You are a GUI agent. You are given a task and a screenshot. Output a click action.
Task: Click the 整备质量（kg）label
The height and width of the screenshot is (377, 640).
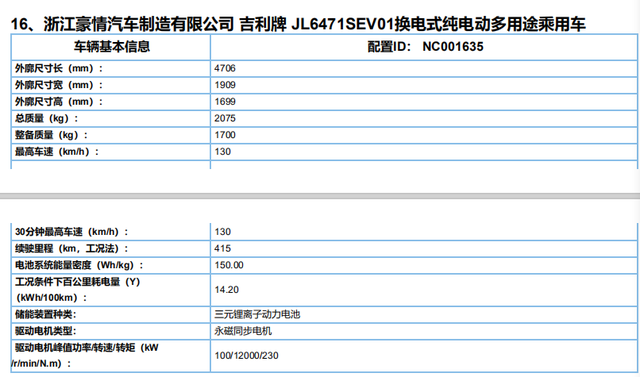coord(51,135)
